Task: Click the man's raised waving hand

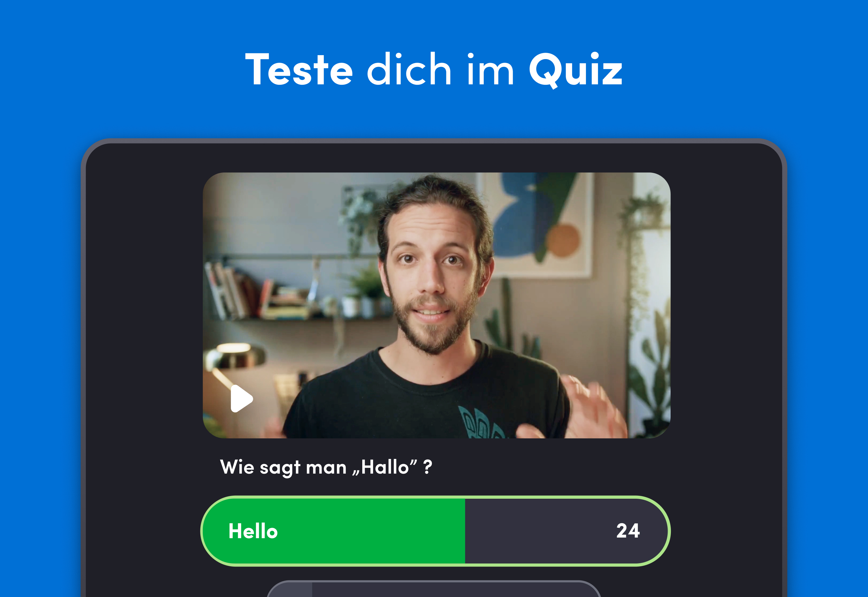Action: point(594,408)
